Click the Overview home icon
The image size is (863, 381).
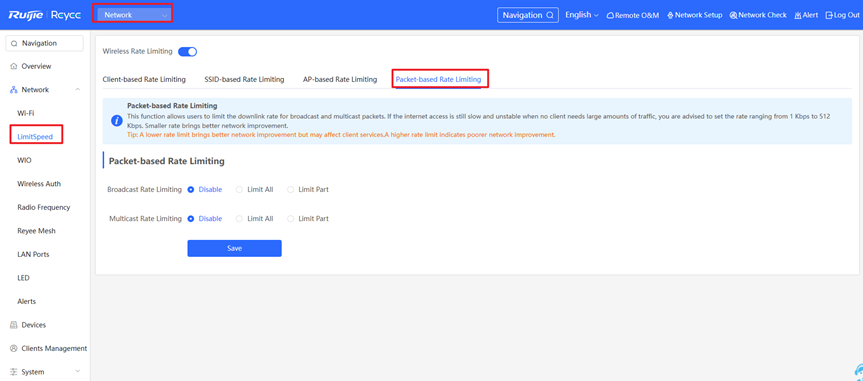click(14, 66)
